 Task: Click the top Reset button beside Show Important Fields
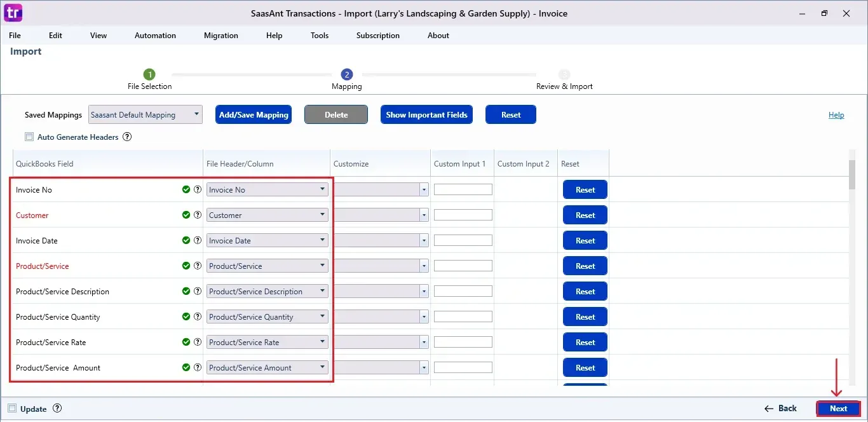(511, 115)
